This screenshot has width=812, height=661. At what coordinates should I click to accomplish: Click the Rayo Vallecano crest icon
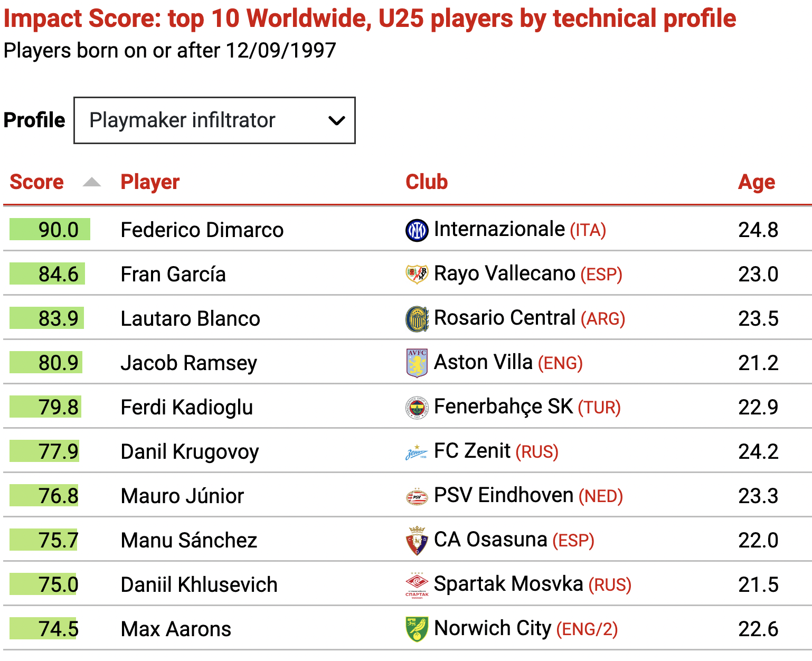417,275
